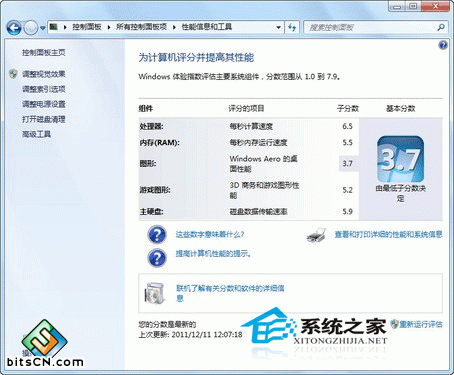
Task: Open 调整索引选项 link
Action: pos(44,89)
